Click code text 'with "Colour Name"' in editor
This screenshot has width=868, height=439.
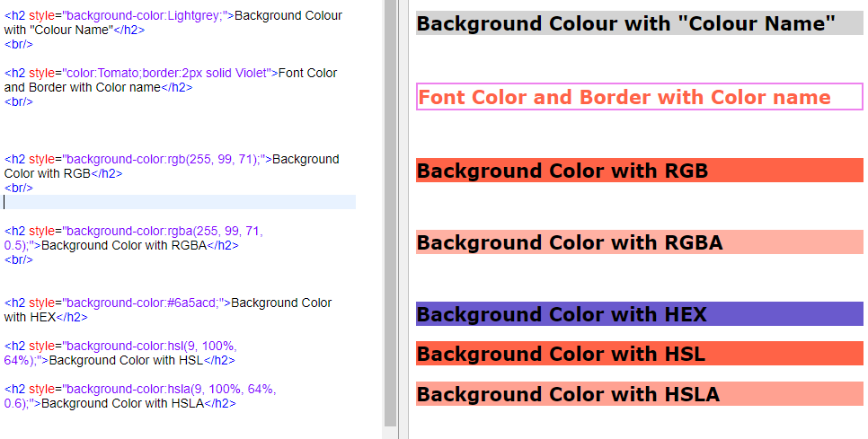click(58, 30)
